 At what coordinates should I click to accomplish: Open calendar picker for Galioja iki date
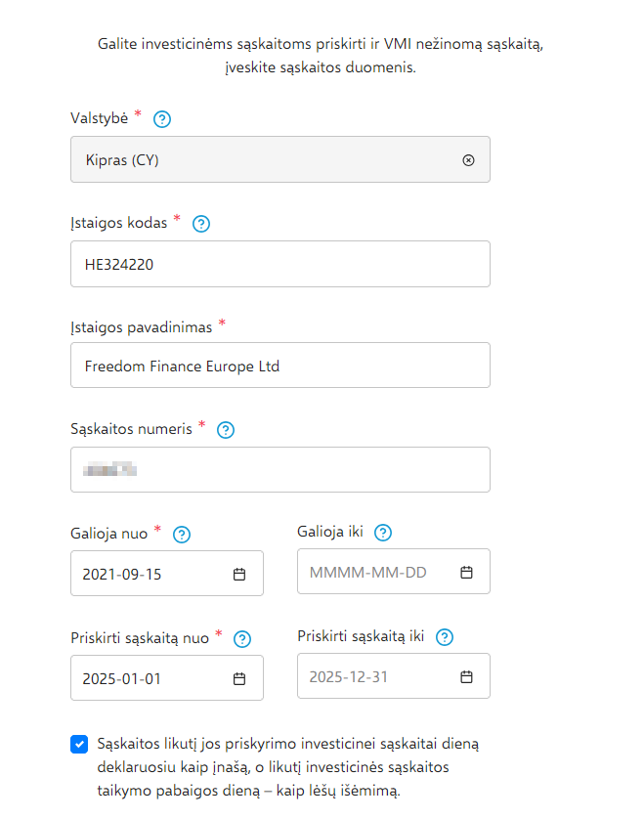(x=466, y=572)
